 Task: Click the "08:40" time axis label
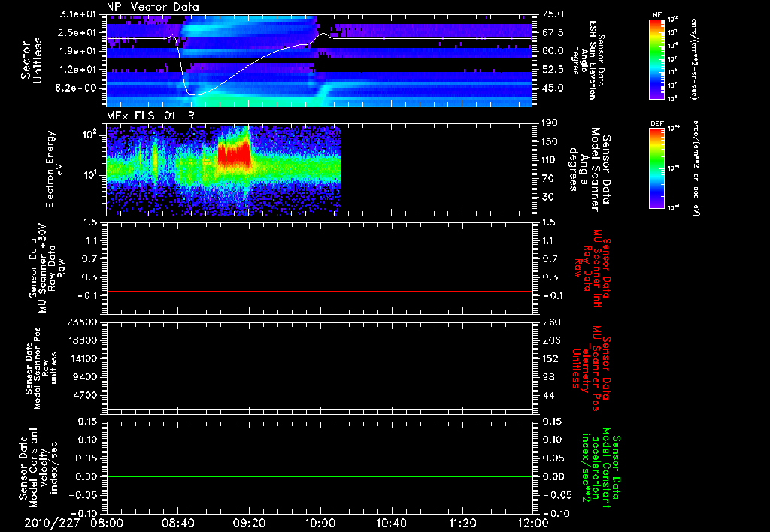(x=178, y=524)
